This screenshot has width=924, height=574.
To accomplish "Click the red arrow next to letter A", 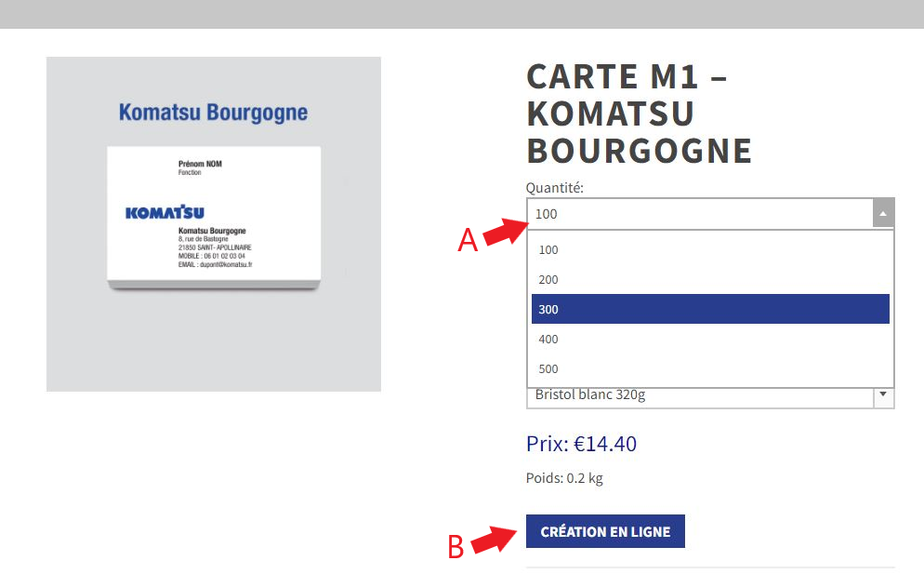I will [x=503, y=233].
